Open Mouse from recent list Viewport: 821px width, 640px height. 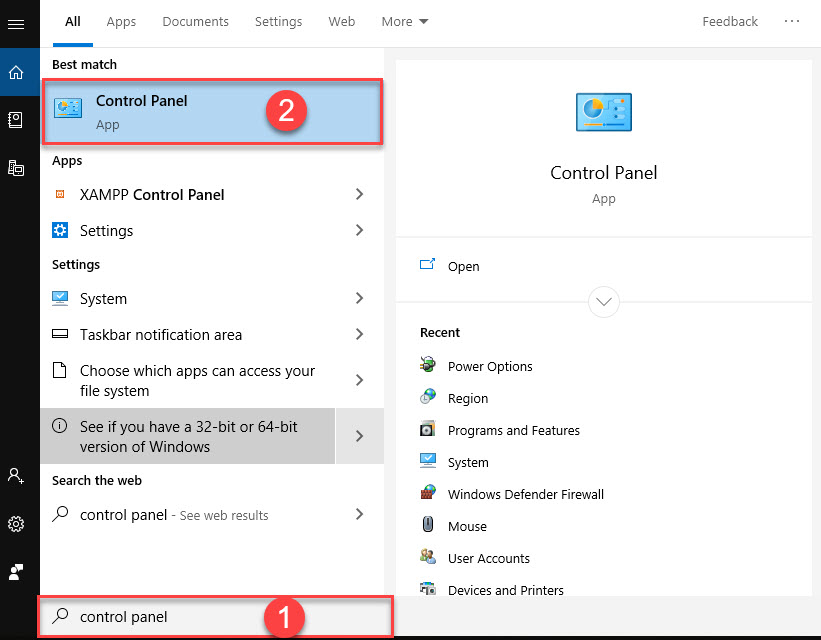tap(467, 526)
